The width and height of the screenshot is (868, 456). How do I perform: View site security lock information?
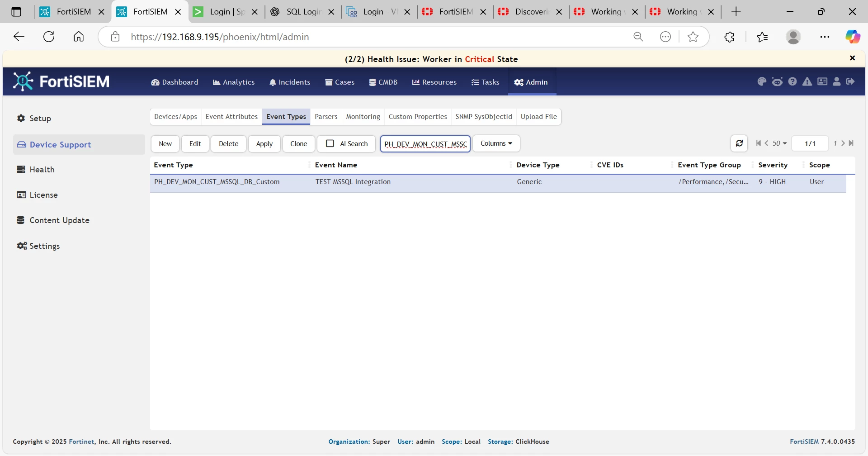(115, 37)
